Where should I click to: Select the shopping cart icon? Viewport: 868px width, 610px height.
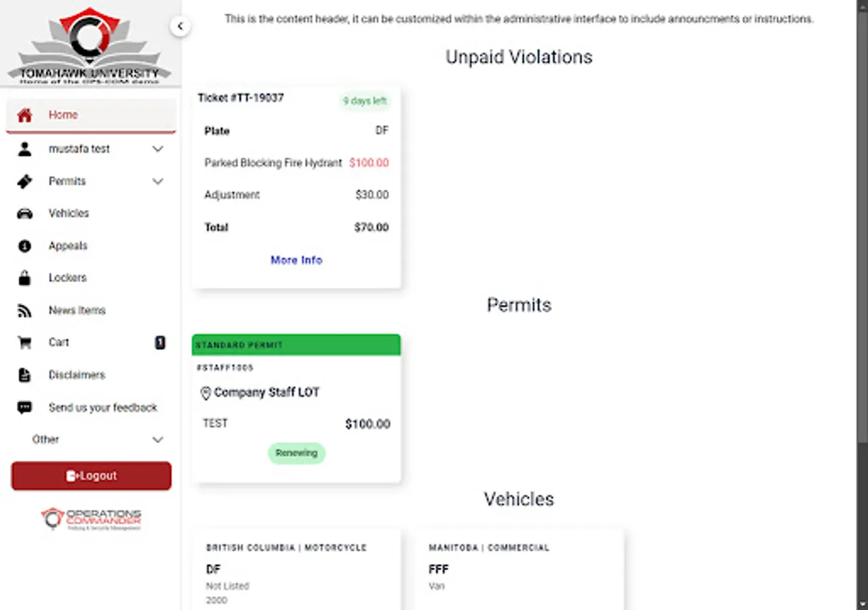click(24, 342)
